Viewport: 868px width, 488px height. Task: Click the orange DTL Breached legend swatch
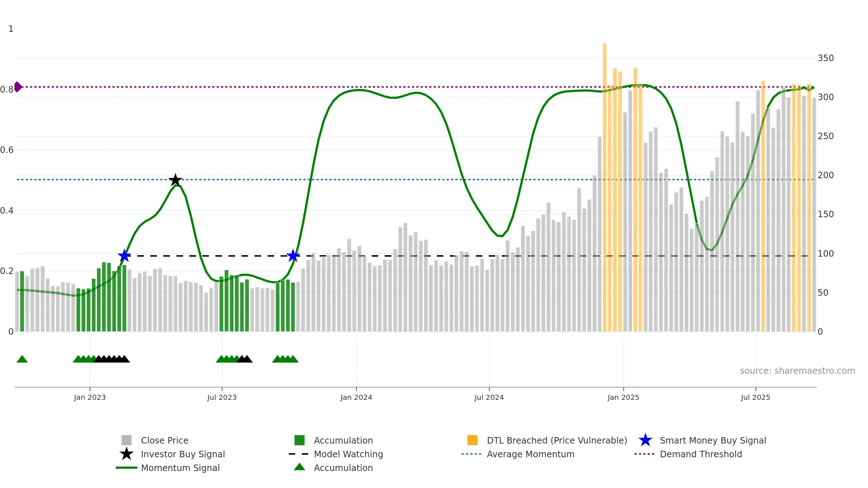pyautogui.click(x=472, y=440)
